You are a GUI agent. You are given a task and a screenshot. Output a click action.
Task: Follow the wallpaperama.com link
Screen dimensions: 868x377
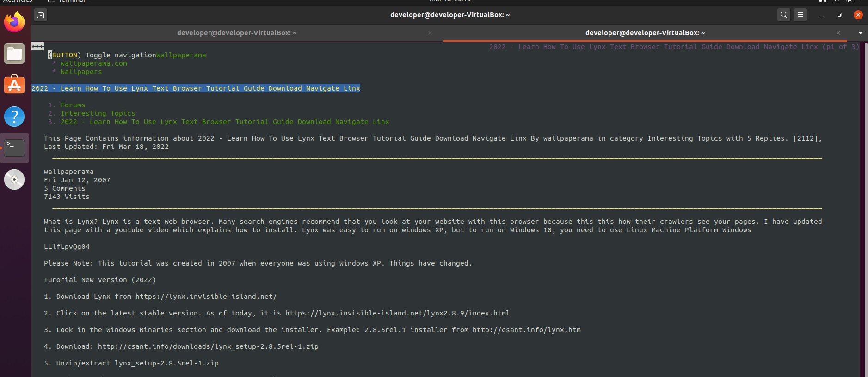(x=94, y=63)
